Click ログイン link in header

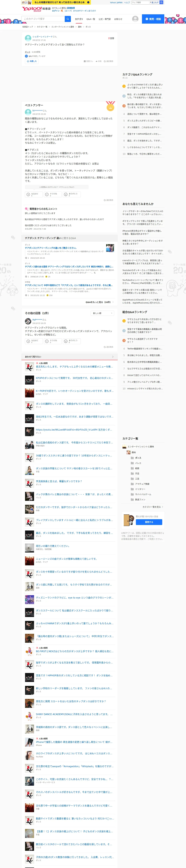coord(56,11)
